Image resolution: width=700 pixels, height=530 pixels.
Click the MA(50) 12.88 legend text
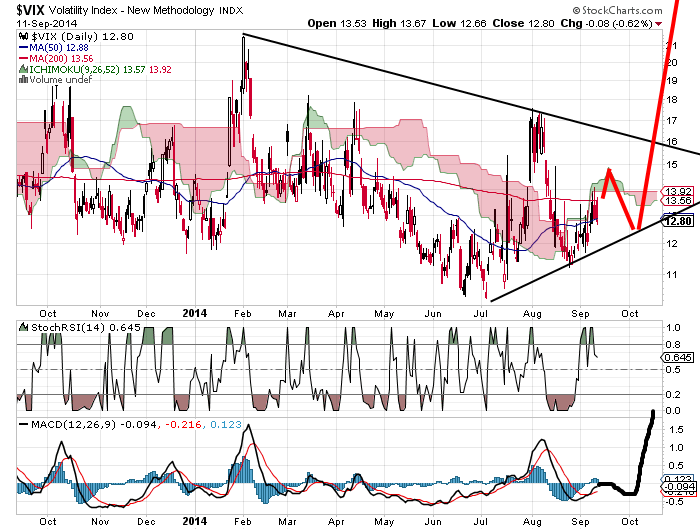[58, 47]
